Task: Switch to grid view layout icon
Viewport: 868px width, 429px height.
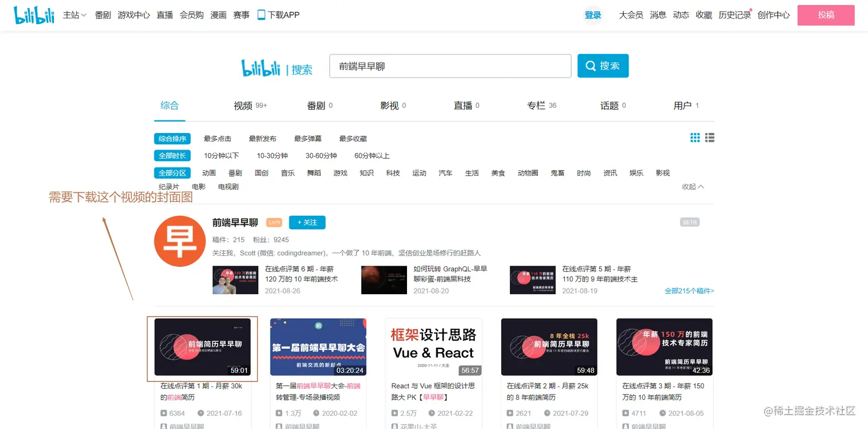Action: click(x=695, y=138)
